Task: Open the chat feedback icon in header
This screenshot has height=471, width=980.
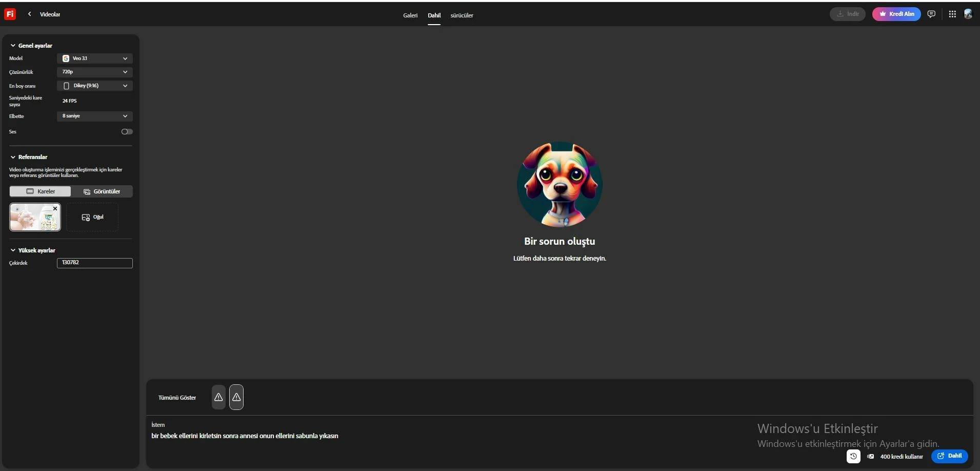Action: coord(931,14)
